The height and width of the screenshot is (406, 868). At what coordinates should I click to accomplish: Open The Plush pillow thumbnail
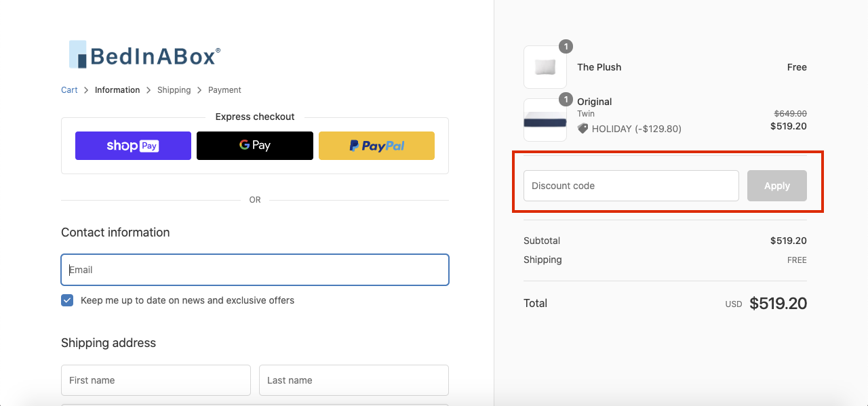pyautogui.click(x=545, y=67)
